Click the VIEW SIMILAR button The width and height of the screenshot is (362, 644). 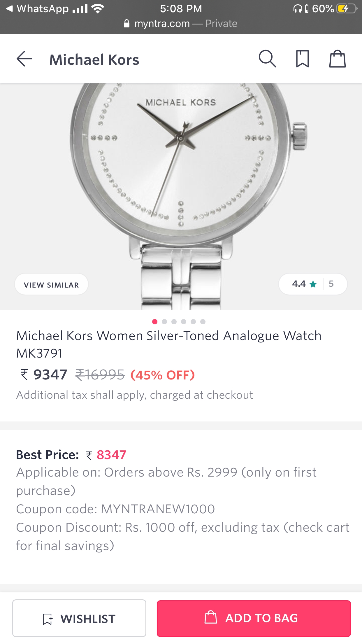pos(51,284)
